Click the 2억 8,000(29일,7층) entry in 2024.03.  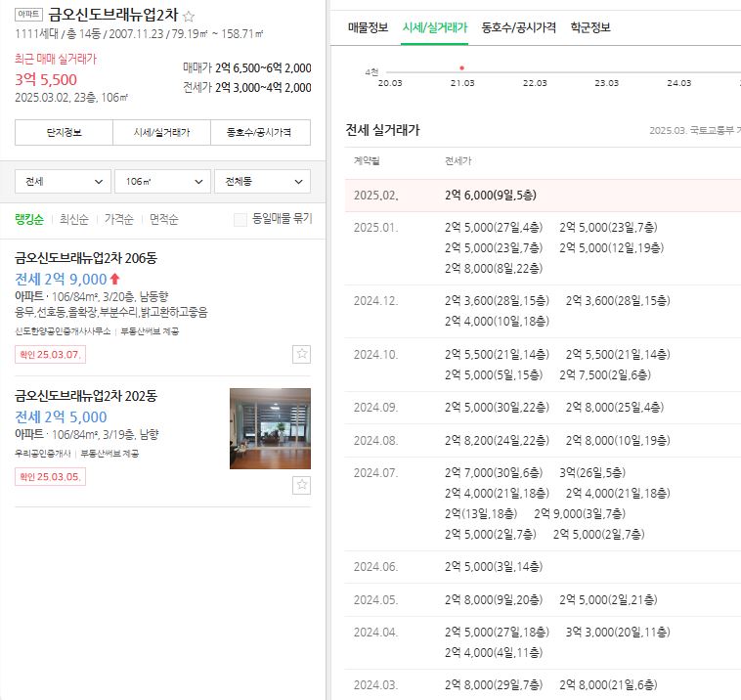click(494, 685)
